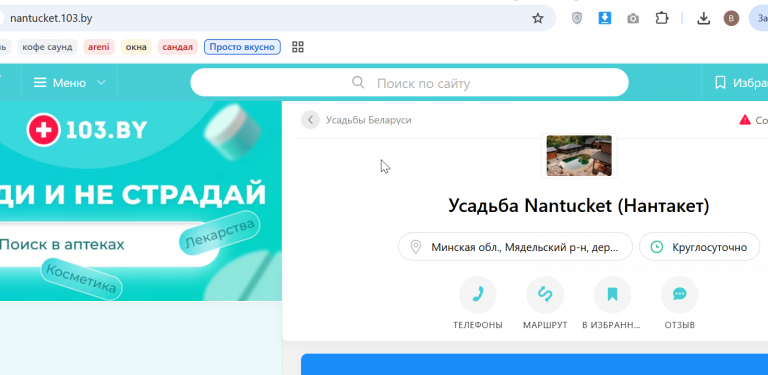Open Усадьбы Беларуси breadcrumb link

pos(368,120)
